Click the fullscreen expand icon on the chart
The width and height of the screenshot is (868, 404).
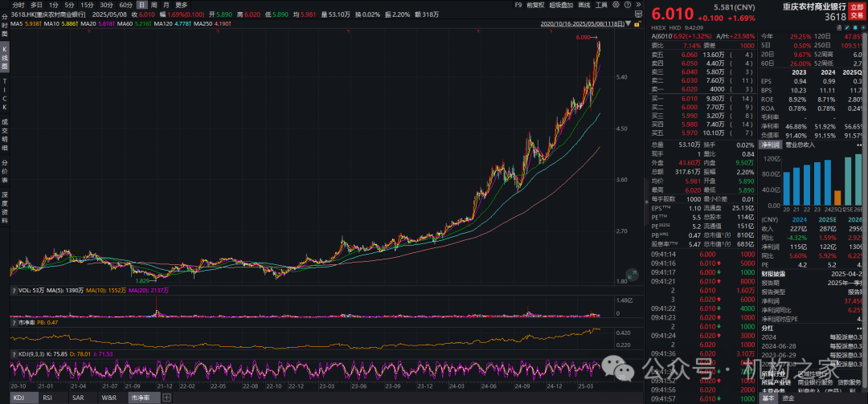(x=633, y=274)
